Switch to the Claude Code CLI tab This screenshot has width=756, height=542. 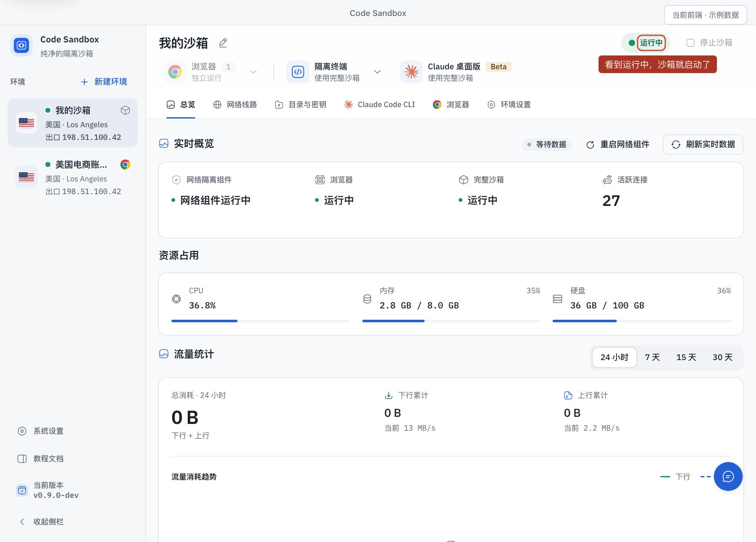point(380,105)
